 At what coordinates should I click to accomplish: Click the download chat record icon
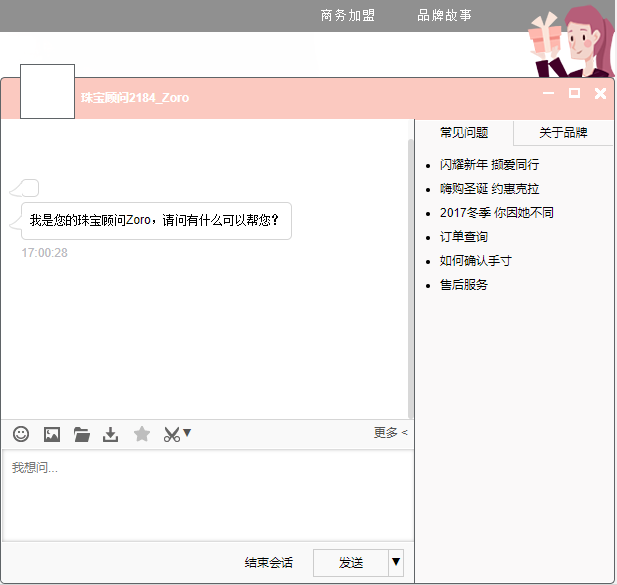coord(111,434)
